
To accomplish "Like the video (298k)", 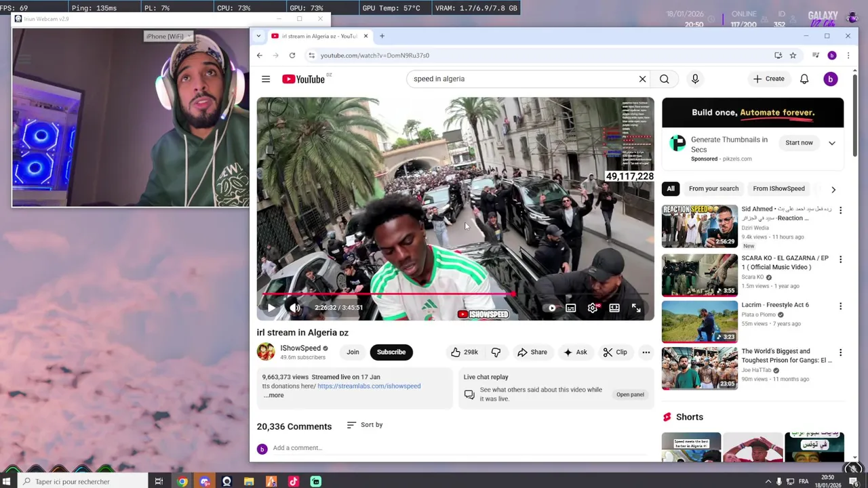I will pos(465,352).
